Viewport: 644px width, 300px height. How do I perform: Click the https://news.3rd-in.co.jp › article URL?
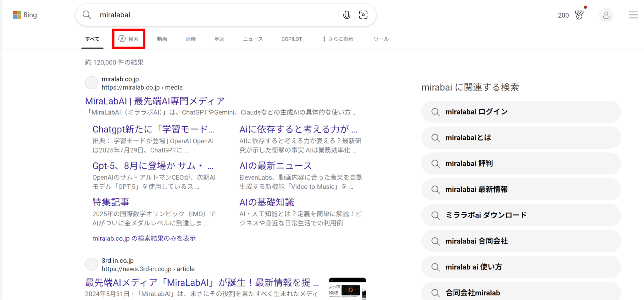[x=148, y=269]
